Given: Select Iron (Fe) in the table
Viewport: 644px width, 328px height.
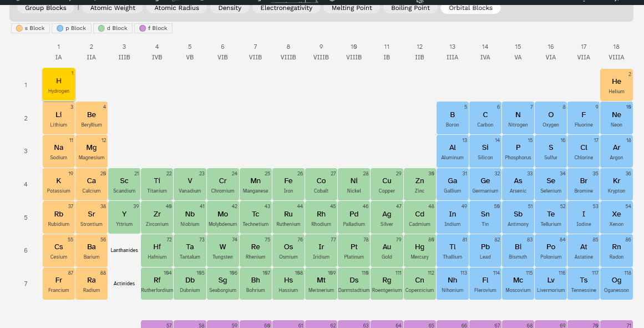Looking at the screenshot, I should [288, 184].
